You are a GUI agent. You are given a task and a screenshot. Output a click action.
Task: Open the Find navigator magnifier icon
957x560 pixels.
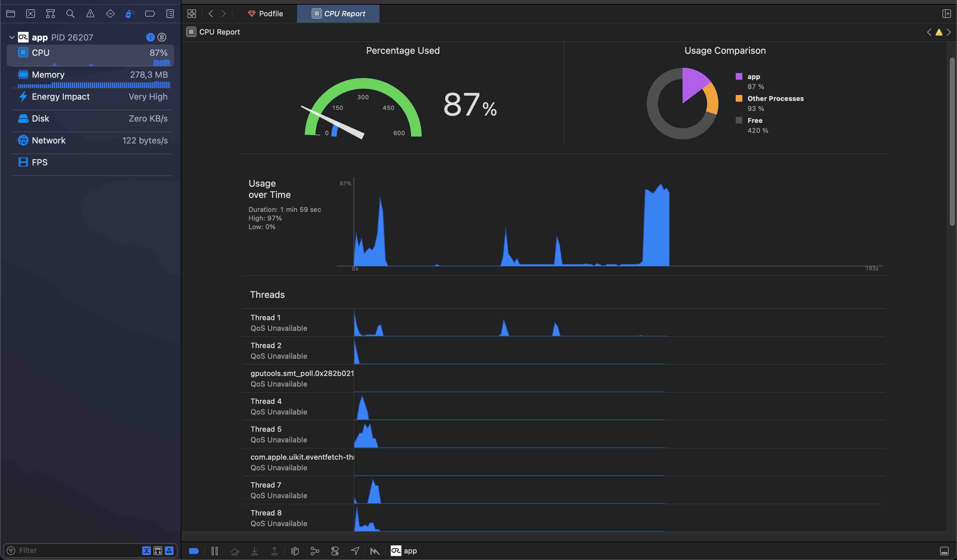(70, 14)
